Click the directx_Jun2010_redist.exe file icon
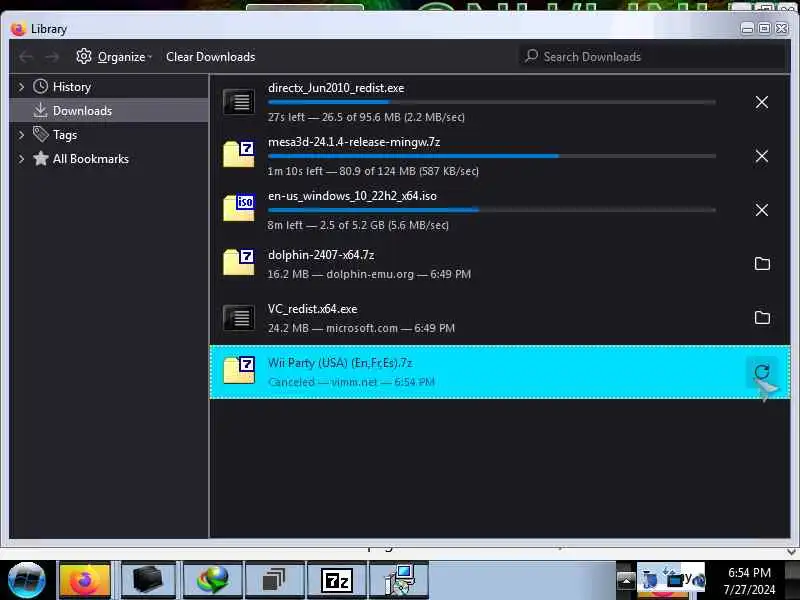800x600 pixels. click(239, 102)
